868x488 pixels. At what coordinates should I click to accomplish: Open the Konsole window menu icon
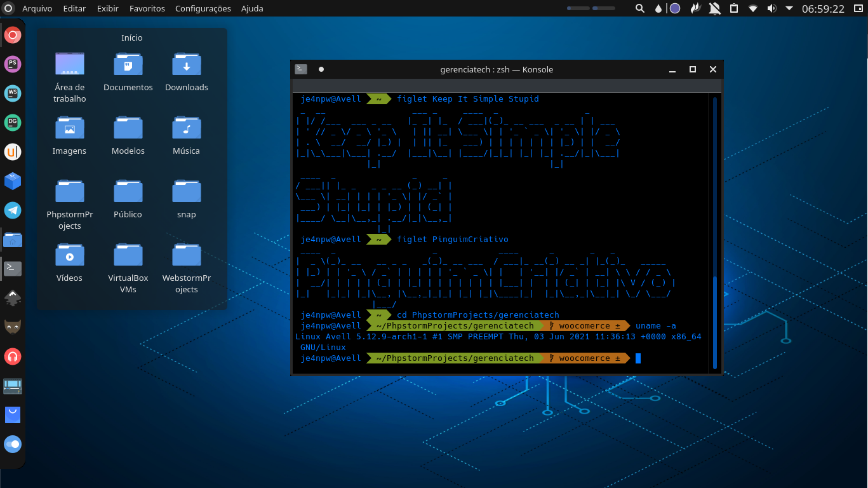[301, 69]
